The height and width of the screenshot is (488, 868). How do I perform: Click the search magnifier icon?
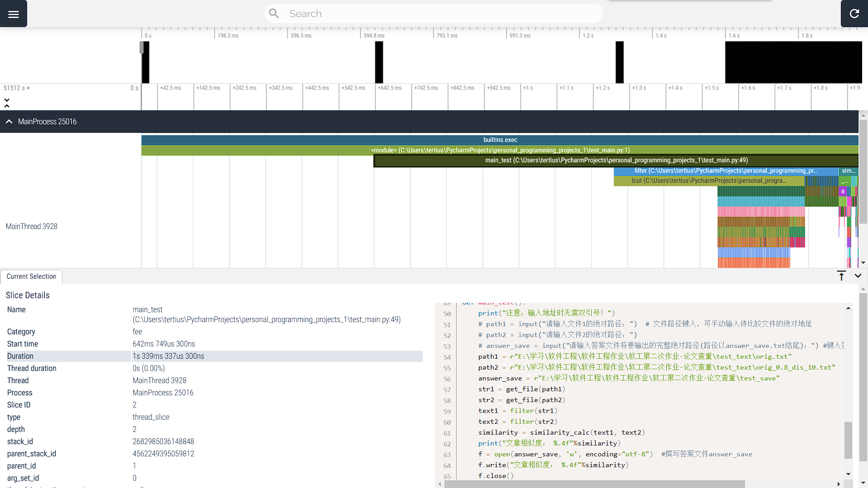[x=274, y=14]
